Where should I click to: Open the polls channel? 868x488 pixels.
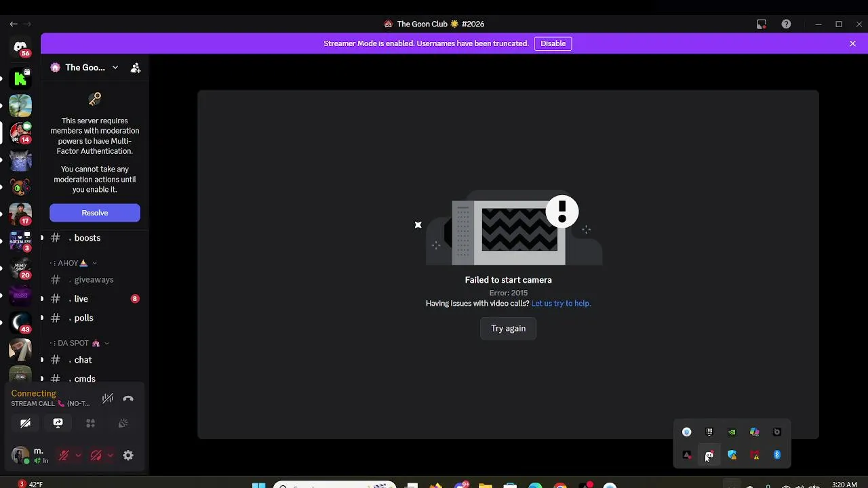click(94, 318)
